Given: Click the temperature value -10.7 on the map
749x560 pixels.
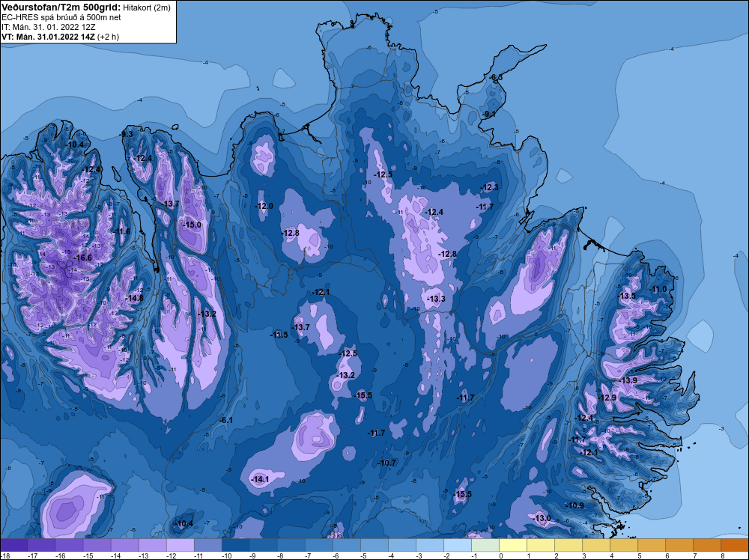Looking at the screenshot, I should point(386,463).
